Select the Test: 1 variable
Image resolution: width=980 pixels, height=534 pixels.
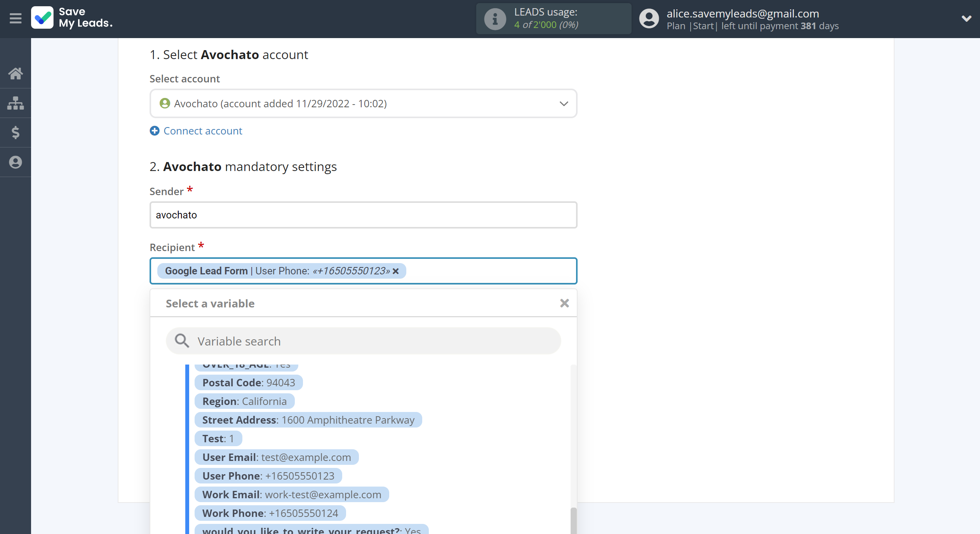coord(218,439)
